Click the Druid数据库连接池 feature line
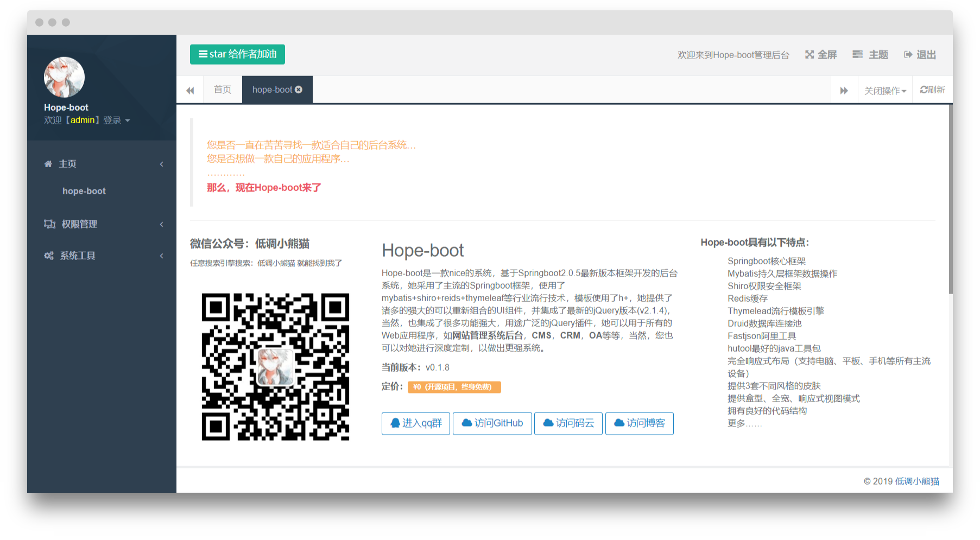The height and width of the screenshot is (540, 980). tap(764, 323)
